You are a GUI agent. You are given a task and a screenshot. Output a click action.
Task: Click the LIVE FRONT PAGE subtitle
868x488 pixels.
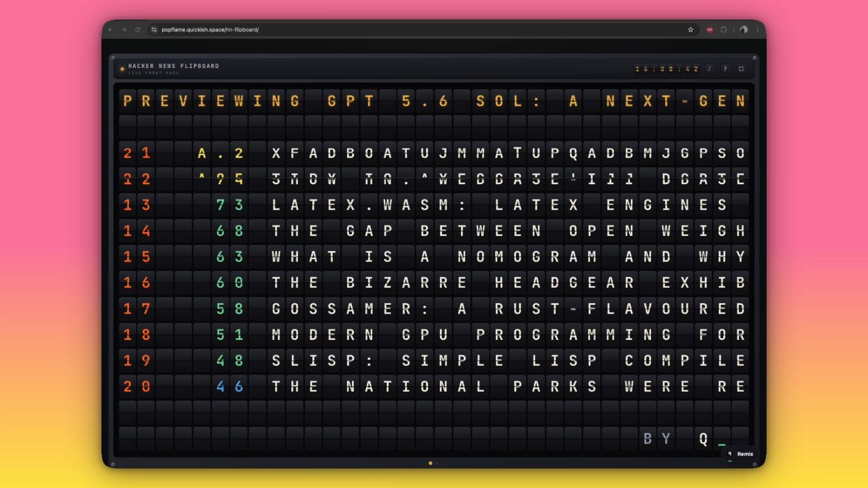point(154,73)
